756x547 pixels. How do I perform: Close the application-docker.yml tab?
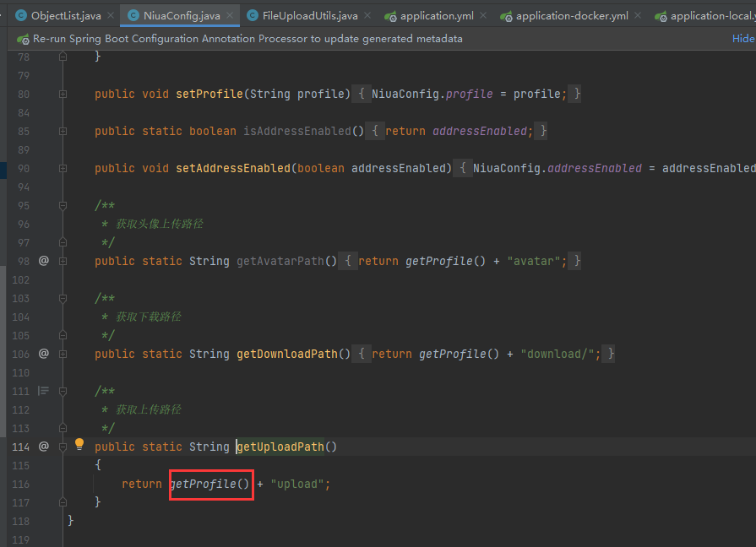click(638, 16)
